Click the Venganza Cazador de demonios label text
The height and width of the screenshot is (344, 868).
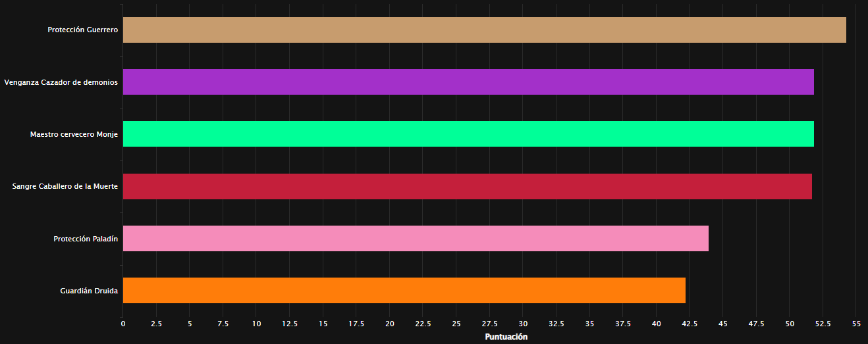coord(61,82)
